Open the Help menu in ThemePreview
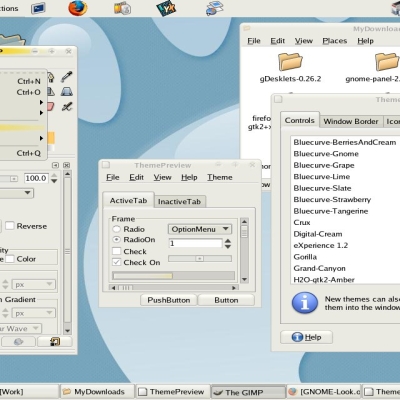This screenshot has height=400, width=400. coord(189,177)
